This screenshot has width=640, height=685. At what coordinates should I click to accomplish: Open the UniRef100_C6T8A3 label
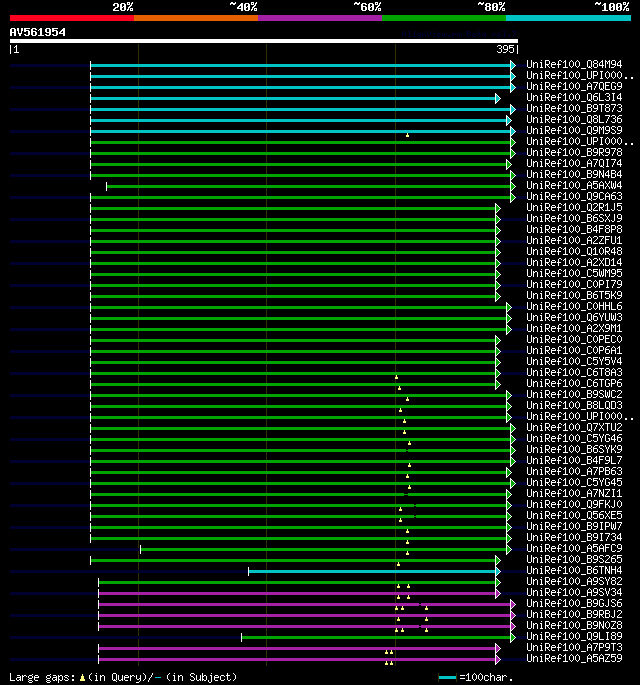click(x=574, y=373)
